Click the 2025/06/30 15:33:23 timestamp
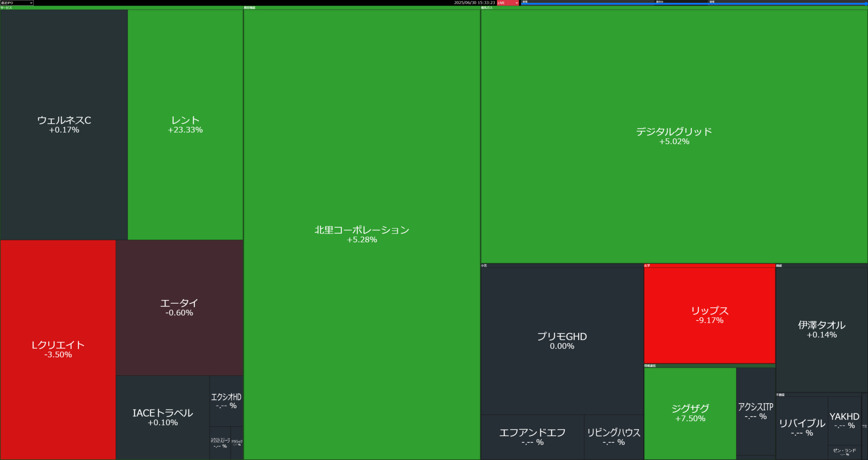868x460 pixels. [x=474, y=3]
